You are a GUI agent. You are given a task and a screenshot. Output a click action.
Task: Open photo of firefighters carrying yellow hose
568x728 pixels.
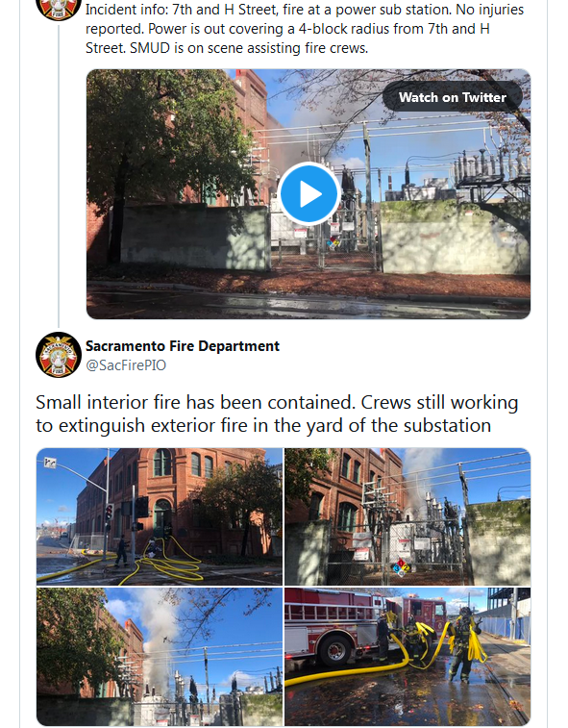pyautogui.click(x=407, y=657)
